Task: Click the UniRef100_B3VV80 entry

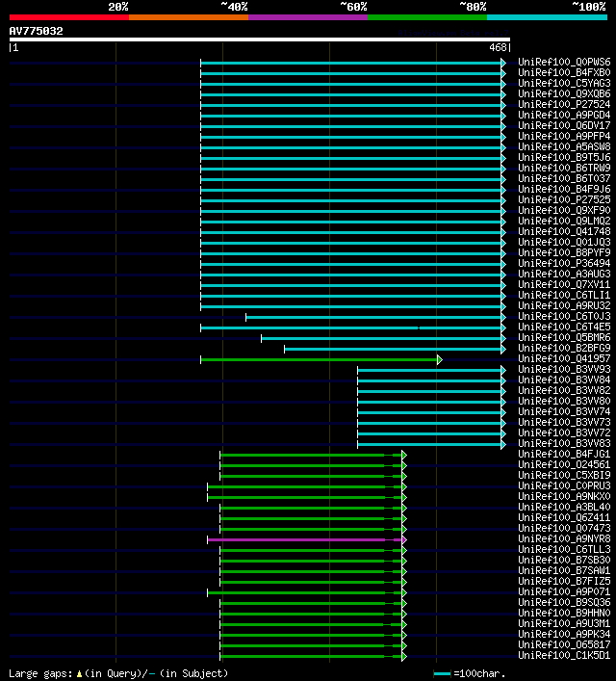Action: pos(564,401)
